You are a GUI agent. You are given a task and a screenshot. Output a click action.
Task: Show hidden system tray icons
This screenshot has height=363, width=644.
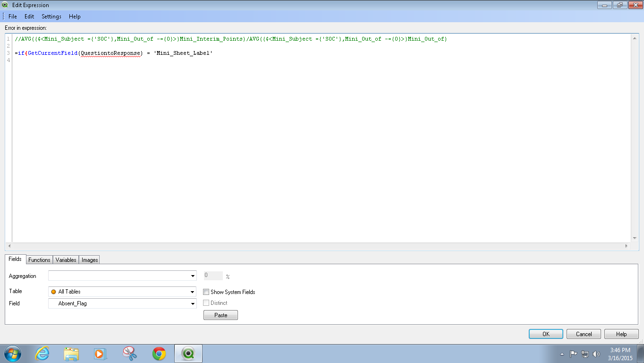562,354
